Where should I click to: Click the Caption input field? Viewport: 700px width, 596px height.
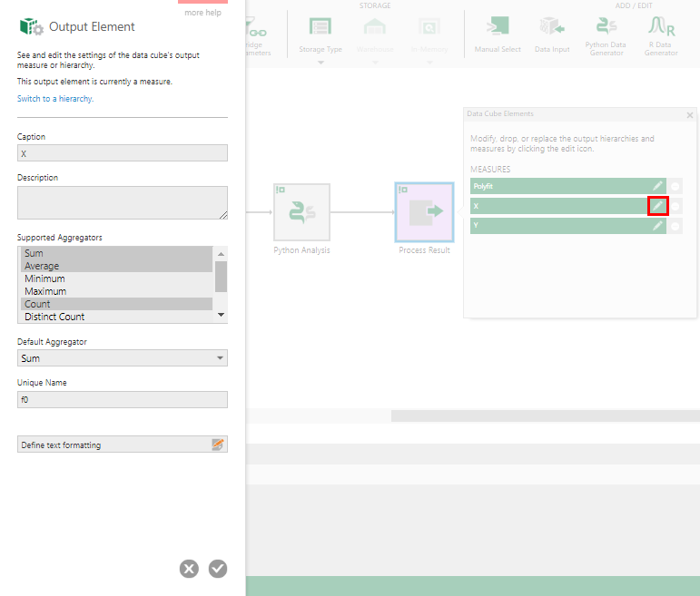[x=122, y=154]
